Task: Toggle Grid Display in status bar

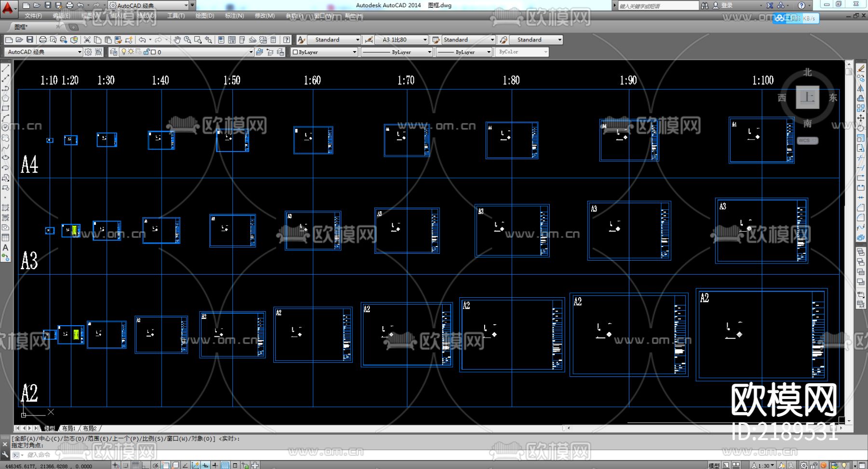Action: pyautogui.click(x=136, y=465)
